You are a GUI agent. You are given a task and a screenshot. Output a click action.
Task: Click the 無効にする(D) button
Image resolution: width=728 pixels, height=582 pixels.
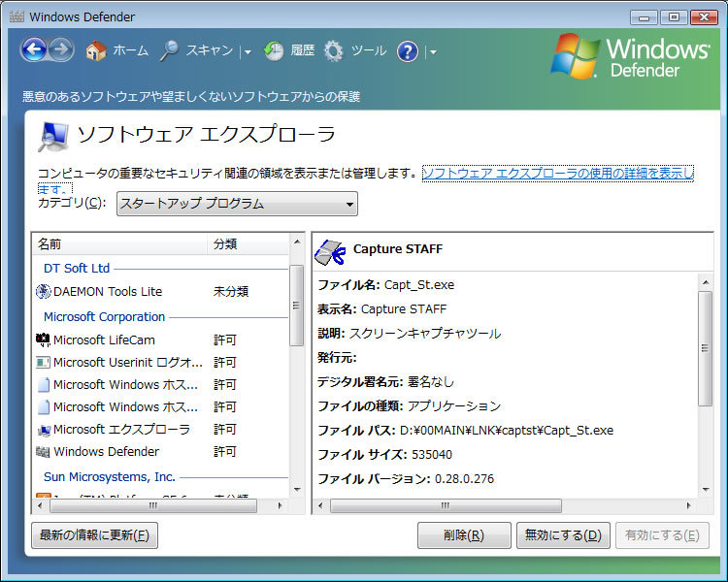pyautogui.click(x=563, y=535)
